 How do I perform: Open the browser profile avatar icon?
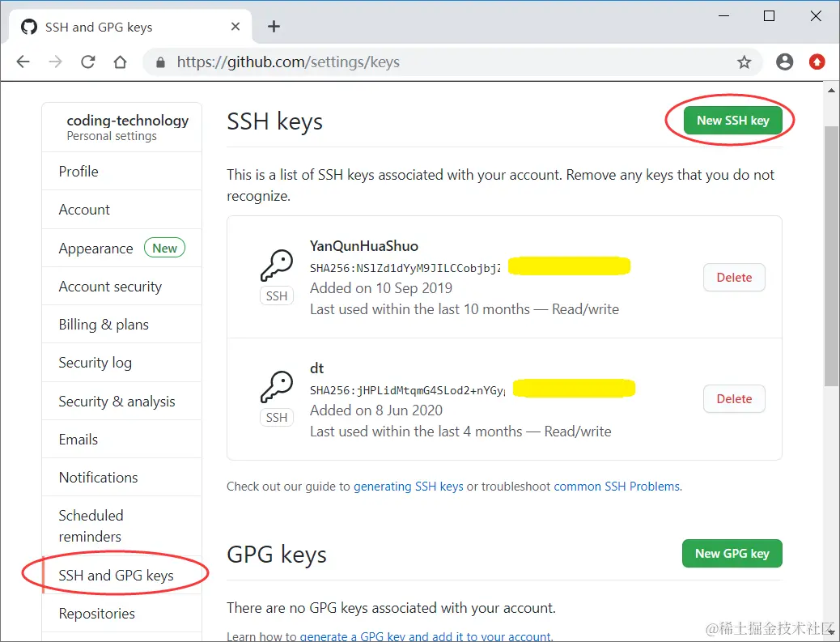click(784, 62)
